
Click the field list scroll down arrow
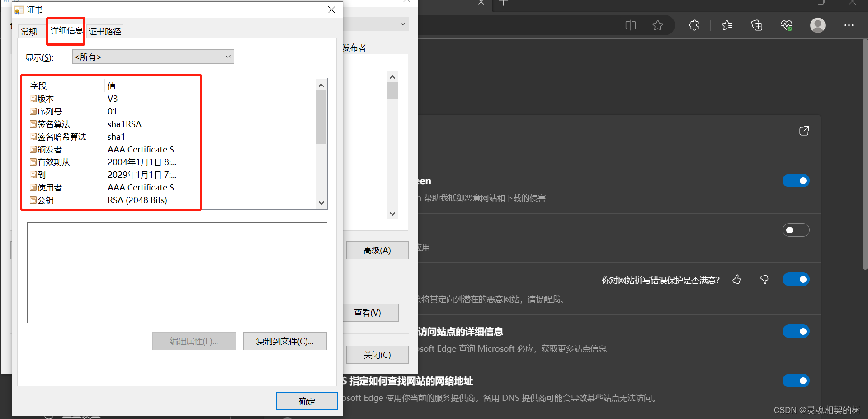(321, 203)
